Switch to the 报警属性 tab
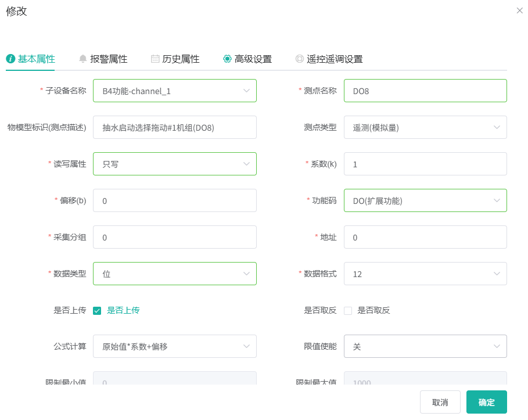The height and width of the screenshot is (420, 528). (108, 59)
